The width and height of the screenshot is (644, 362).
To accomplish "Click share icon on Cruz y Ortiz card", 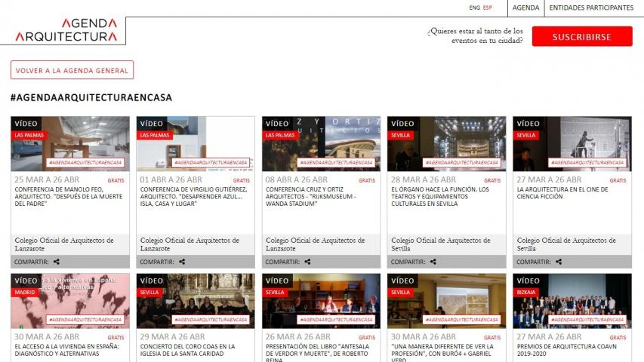I will pos(307,262).
